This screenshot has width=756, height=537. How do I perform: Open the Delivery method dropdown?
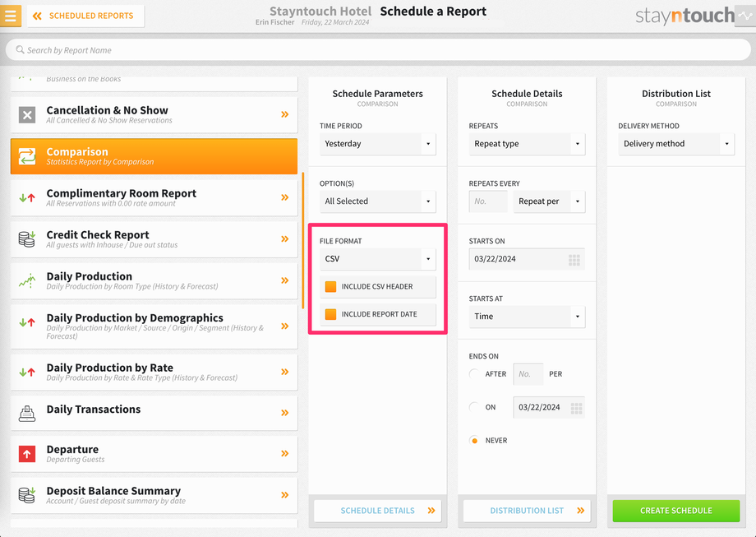676,144
